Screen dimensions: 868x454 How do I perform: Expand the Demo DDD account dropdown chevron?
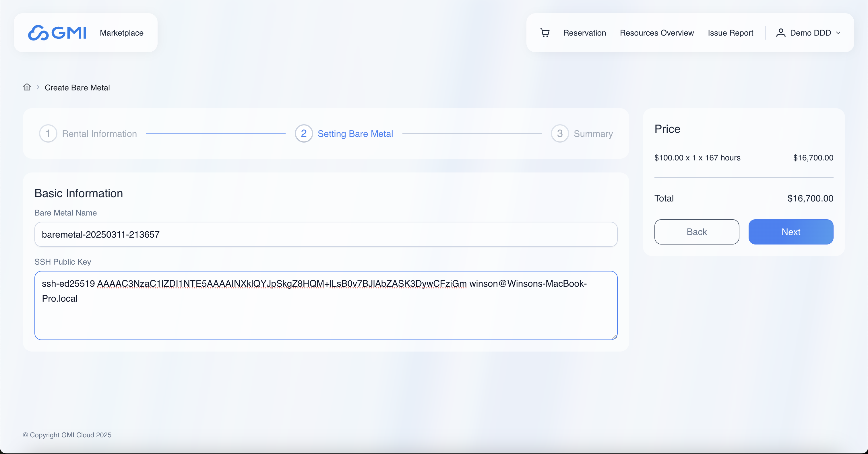click(x=838, y=33)
